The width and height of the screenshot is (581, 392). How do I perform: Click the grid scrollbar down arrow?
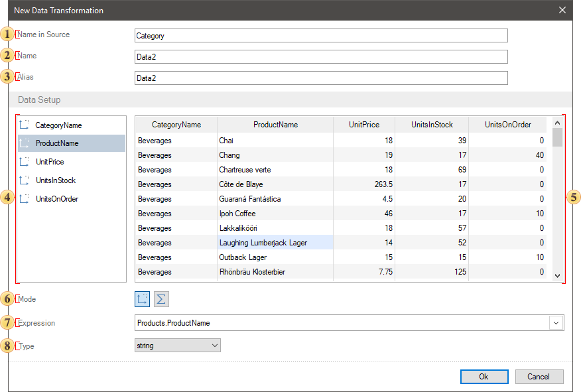[x=557, y=276]
